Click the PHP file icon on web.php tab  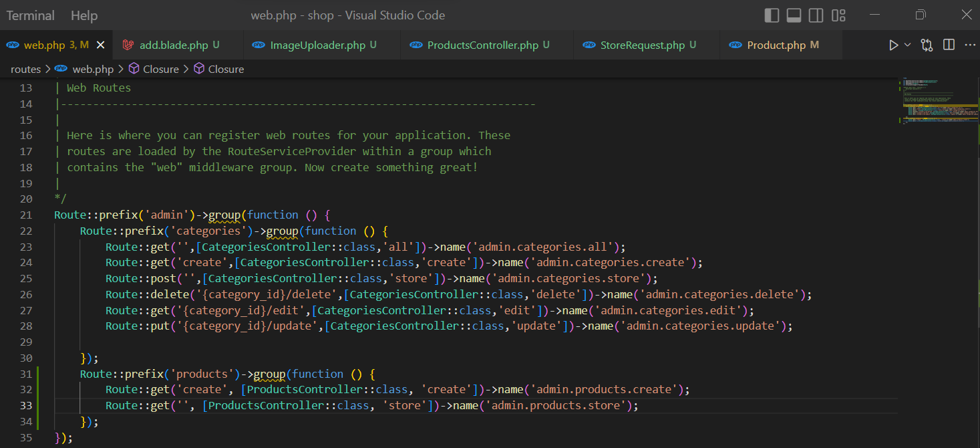click(x=13, y=45)
